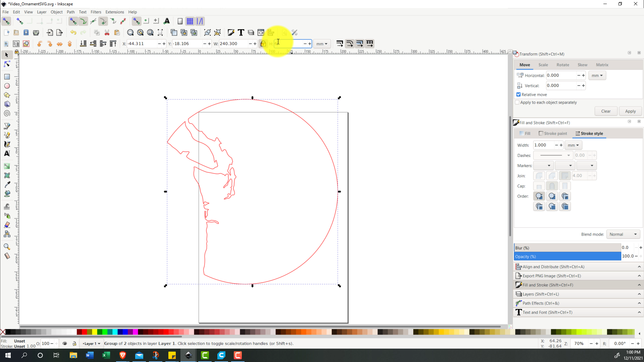Click the Undo arrow in toolbar
The width and height of the screenshot is (644, 362).
(x=73, y=33)
